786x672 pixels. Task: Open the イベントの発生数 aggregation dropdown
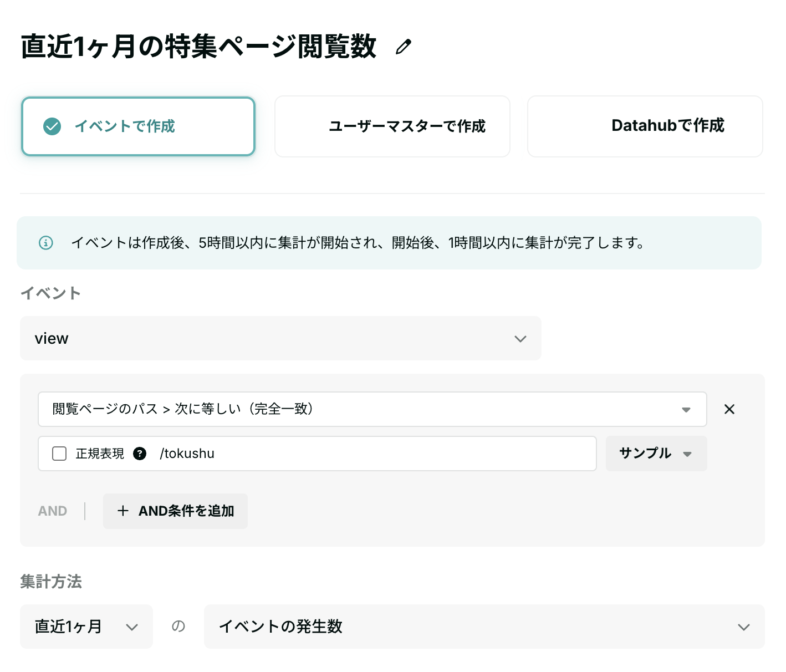coord(484,627)
